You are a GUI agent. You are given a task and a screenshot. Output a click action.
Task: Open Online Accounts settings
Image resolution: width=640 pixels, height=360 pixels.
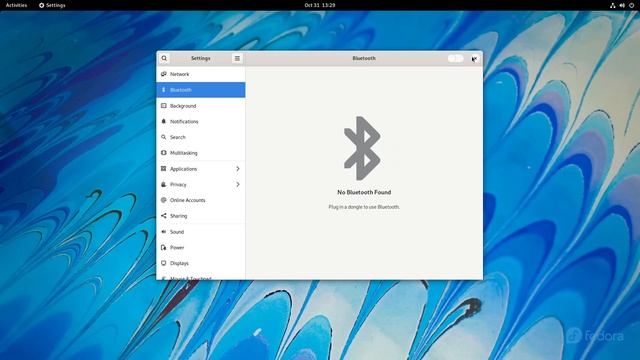click(x=201, y=200)
